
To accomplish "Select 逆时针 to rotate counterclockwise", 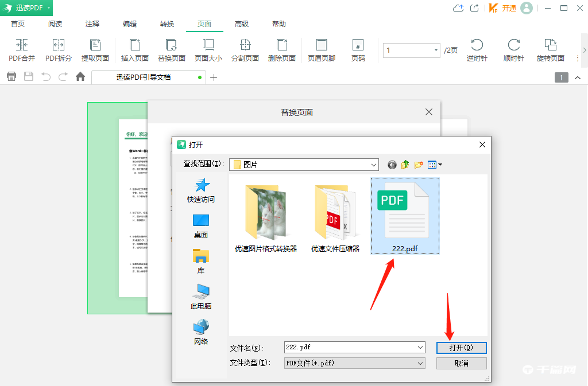I will pos(477,50).
